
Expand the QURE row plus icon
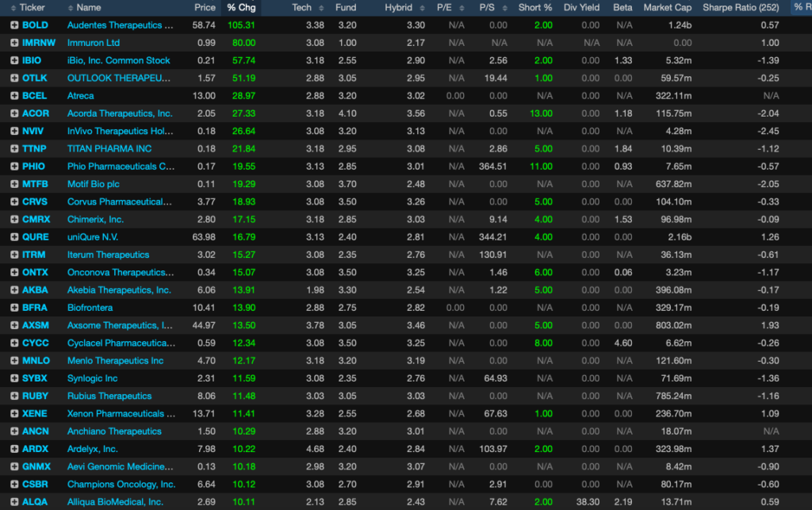point(14,236)
